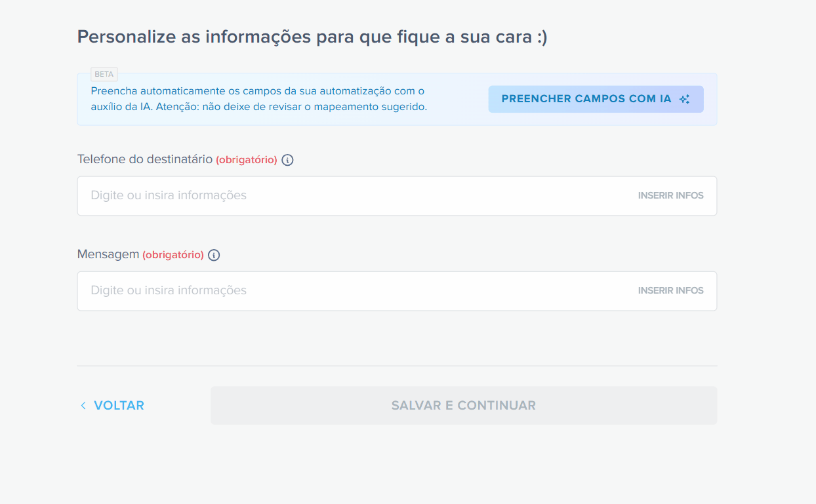Viewport: 816px width, 504px height.
Task: Click '(obrigatório)' next to Mensagem
Action: pos(173,255)
